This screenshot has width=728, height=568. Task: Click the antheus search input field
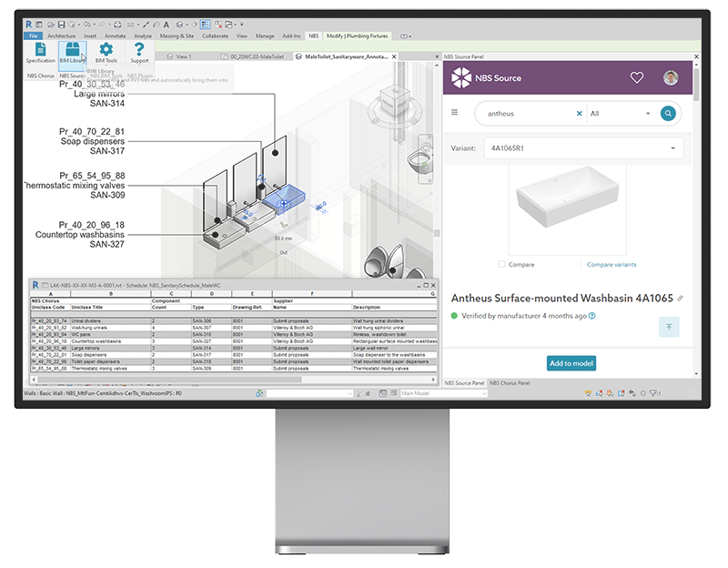coord(527,113)
